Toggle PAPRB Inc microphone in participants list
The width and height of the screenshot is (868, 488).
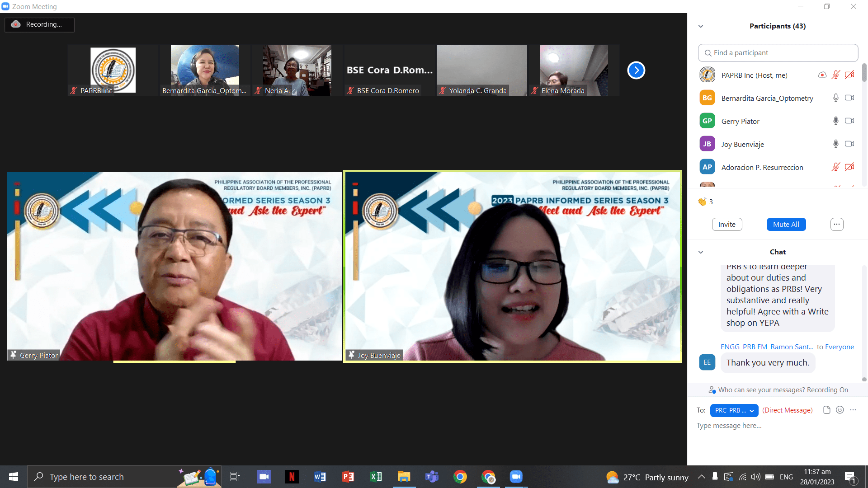[x=835, y=75]
